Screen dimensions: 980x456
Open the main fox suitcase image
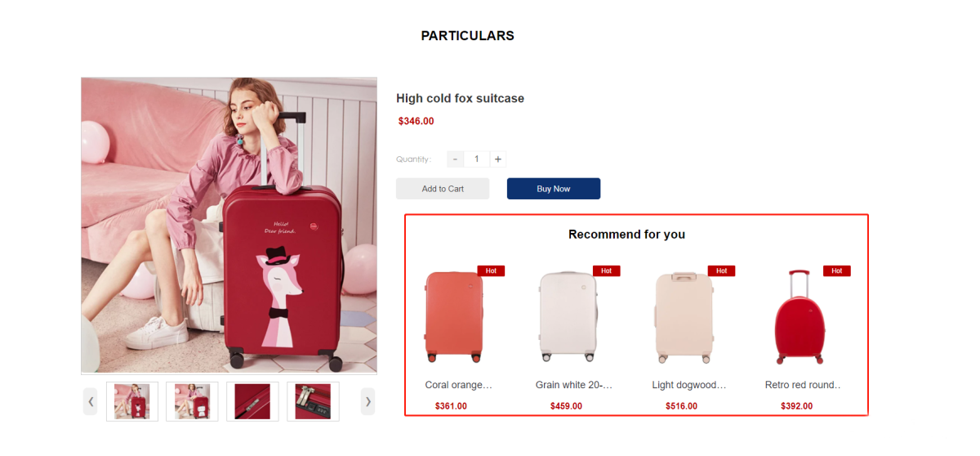click(x=229, y=225)
